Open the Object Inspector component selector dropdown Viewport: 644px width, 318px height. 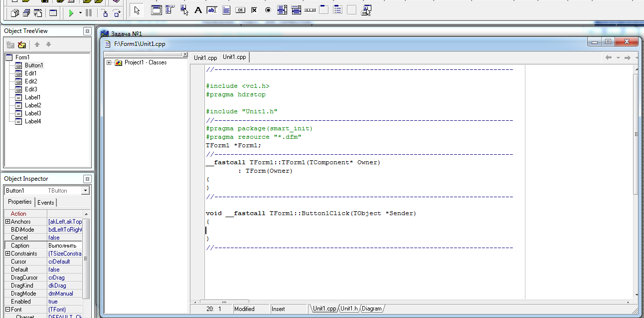(86, 191)
